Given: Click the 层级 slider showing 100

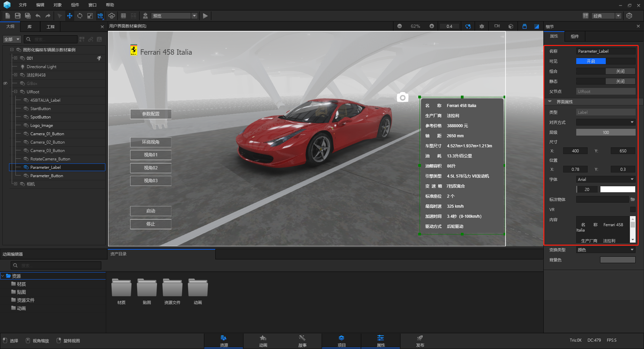Looking at the screenshot, I should (606, 132).
